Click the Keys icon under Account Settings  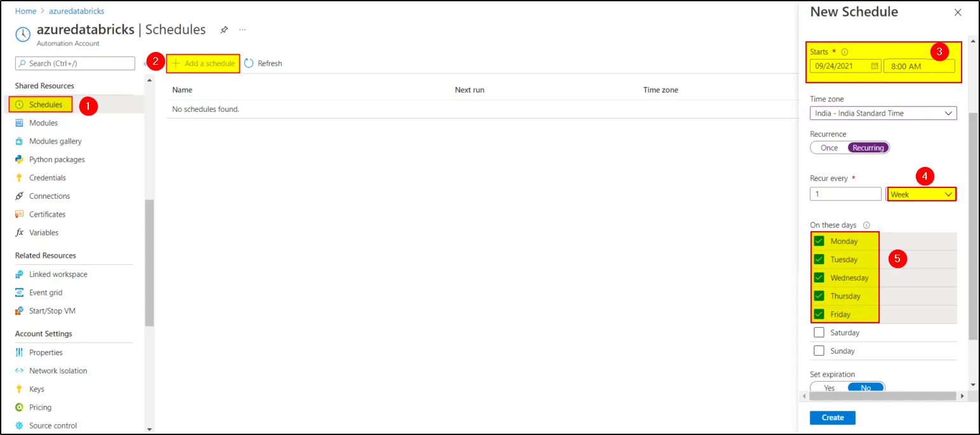click(x=19, y=389)
